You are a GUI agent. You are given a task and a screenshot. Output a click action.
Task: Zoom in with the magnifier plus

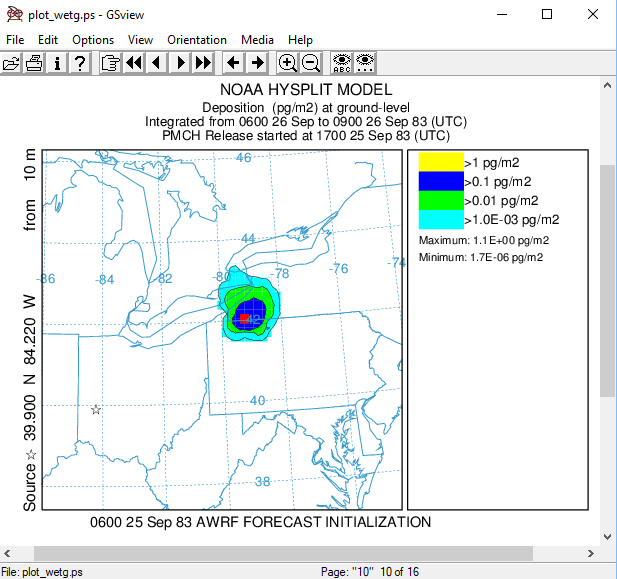point(287,63)
